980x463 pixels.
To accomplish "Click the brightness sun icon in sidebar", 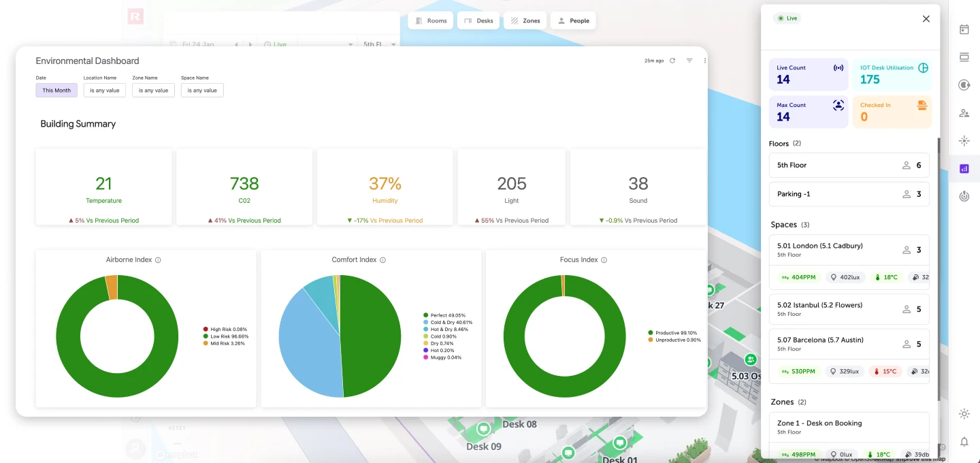I will click(x=964, y=414).
